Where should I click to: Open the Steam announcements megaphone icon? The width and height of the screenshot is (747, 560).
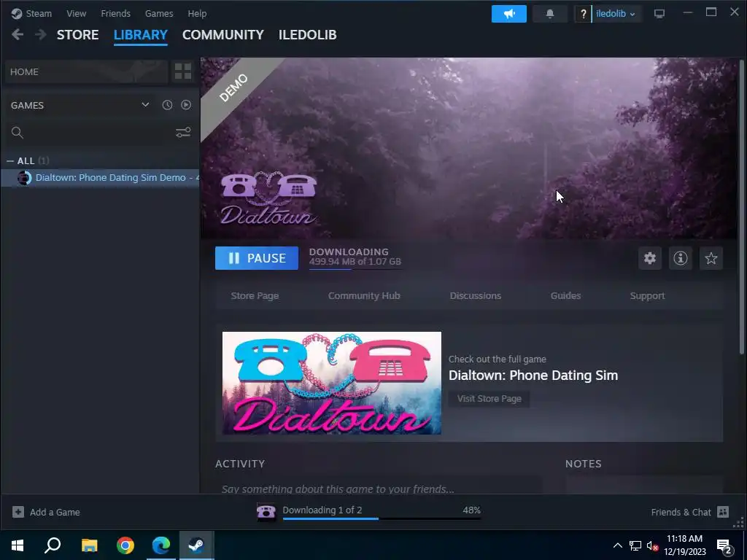[x=508, y=14]
